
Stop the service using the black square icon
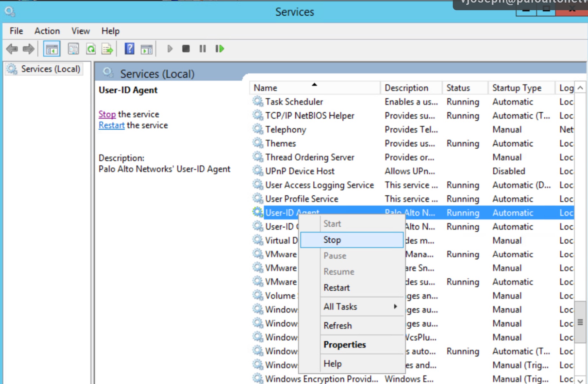[186, 49]
